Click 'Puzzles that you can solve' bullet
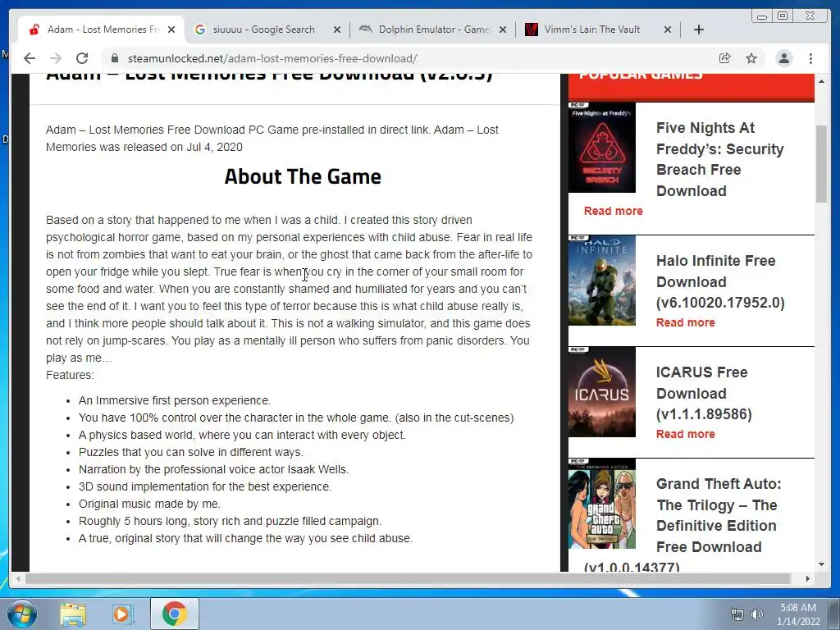This screenshot has width=840, height=630. pyautogui.click(x=191, y=452)
